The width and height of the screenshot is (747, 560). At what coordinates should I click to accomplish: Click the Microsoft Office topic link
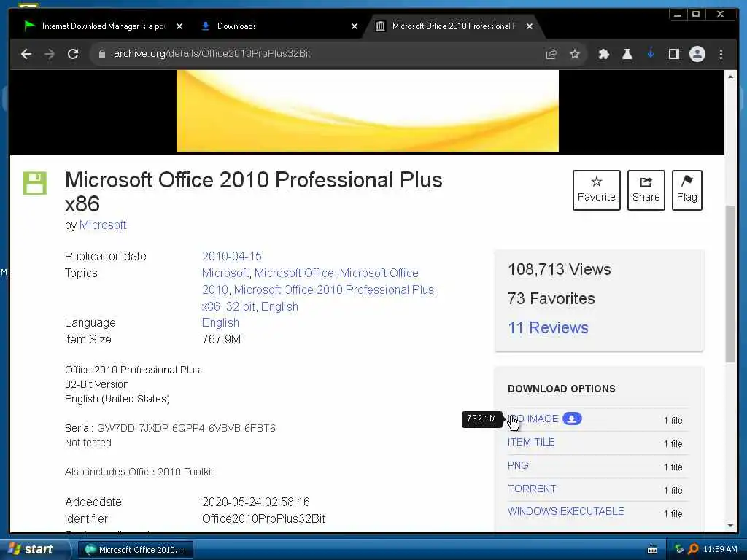tap(294, 273)
